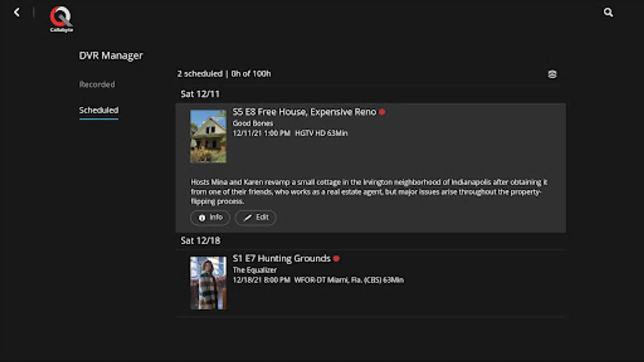Click the Q app logo
Viewport: 644px width, 362px height.
coord(61,19)
